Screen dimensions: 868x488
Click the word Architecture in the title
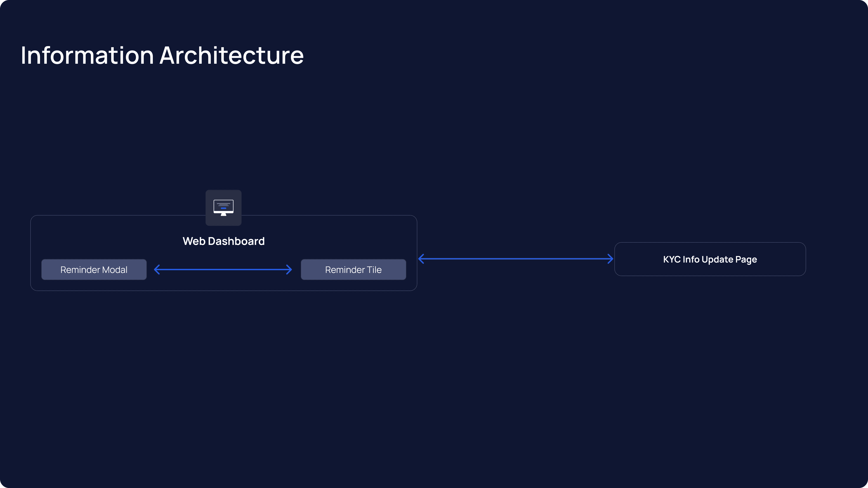[x=231, y=55]
